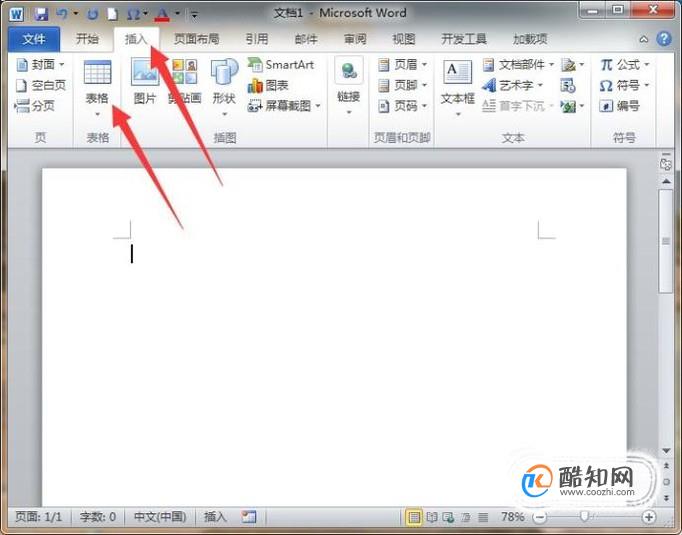
Task: Open the 文档部件 (Quick Parts) dropdown
Action: 518,65
